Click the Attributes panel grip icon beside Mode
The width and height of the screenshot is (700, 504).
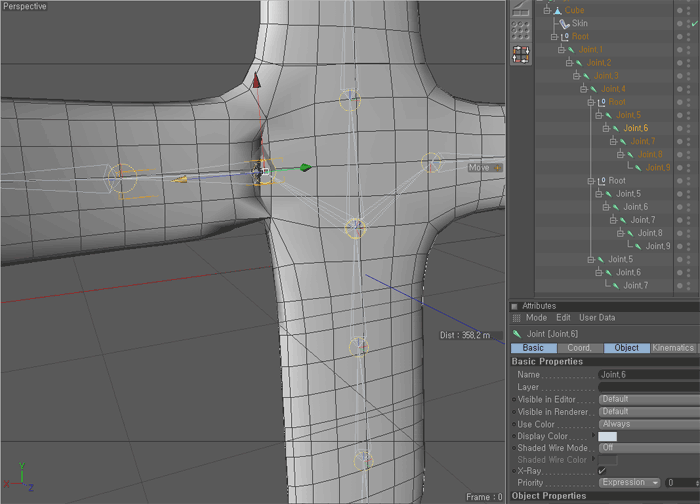tap(517, 318)
